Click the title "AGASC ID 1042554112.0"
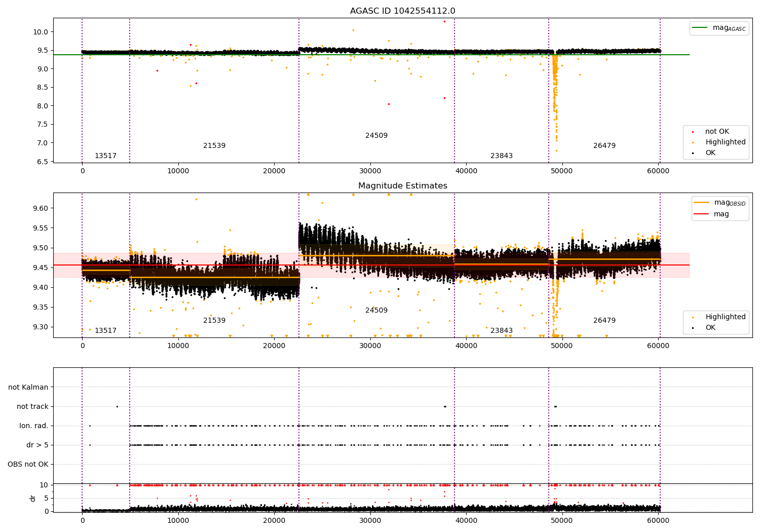The width and height of the screenshot is (760, 532). tap(403, 11)
